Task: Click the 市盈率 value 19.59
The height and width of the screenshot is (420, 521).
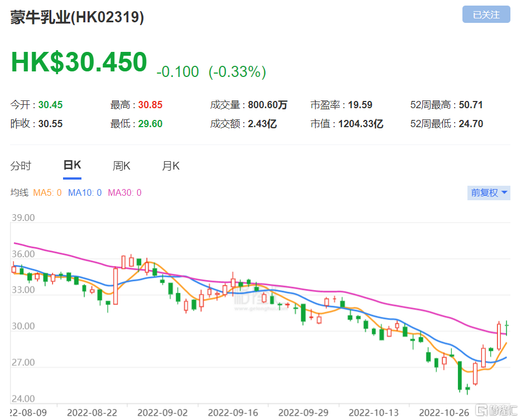Action: click(360, 105)
